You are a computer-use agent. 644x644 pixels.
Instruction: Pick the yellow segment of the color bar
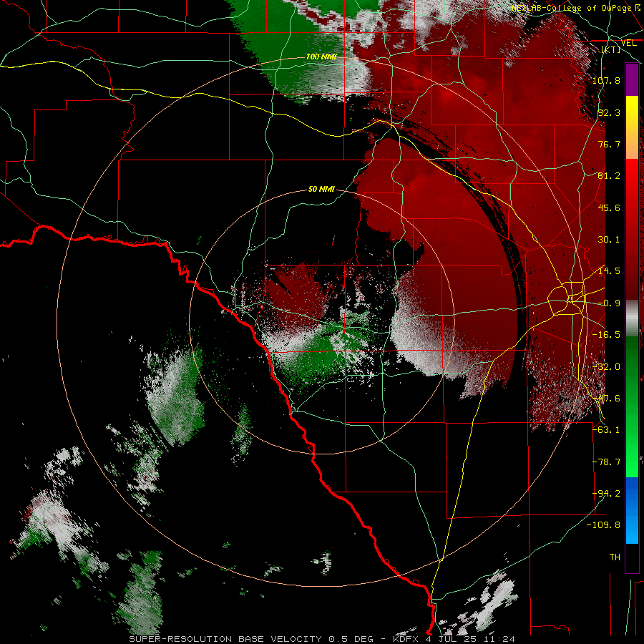(x=632, y=112)
